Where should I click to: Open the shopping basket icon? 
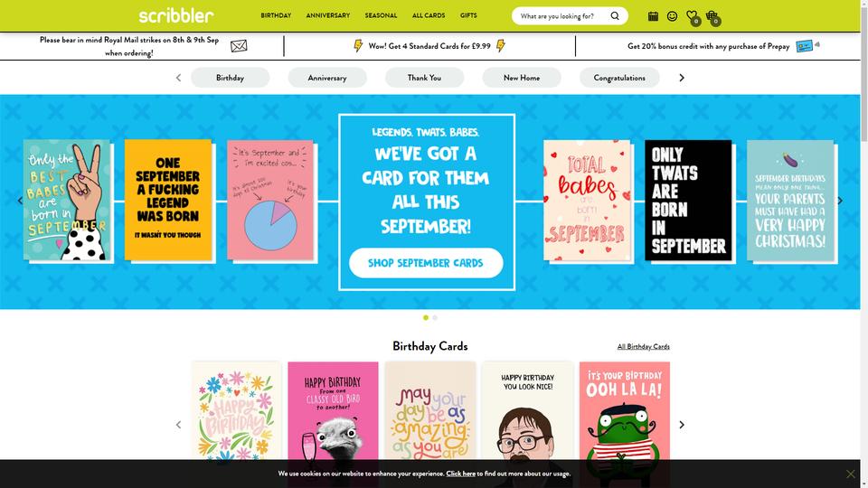pos(712,16)
